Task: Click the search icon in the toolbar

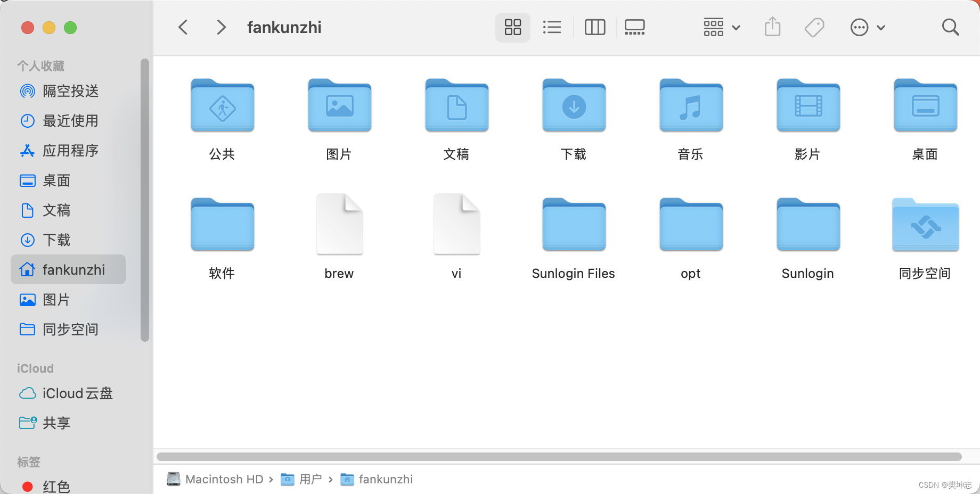Action: click(950, 27)
